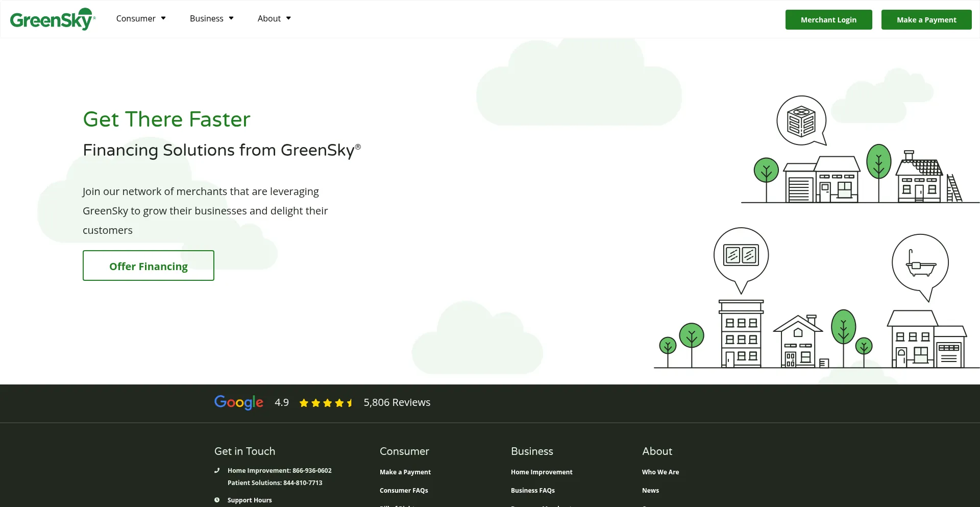Click the window bubble icon illustration
Screen dimensions: 980x507
(741, 255)
